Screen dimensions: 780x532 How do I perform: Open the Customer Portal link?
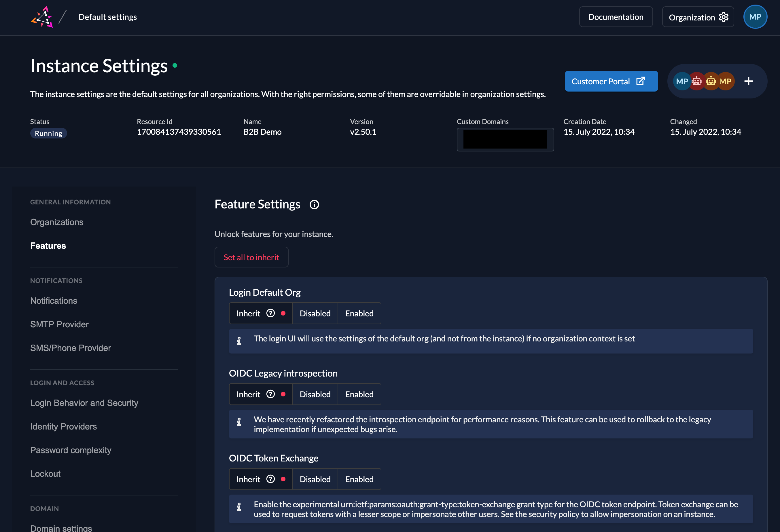pyautogui.click(x=611, y=81)
